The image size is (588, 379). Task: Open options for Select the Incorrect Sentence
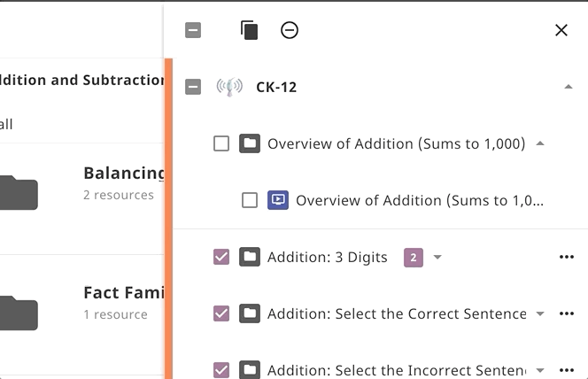click(x=567, y=369)
